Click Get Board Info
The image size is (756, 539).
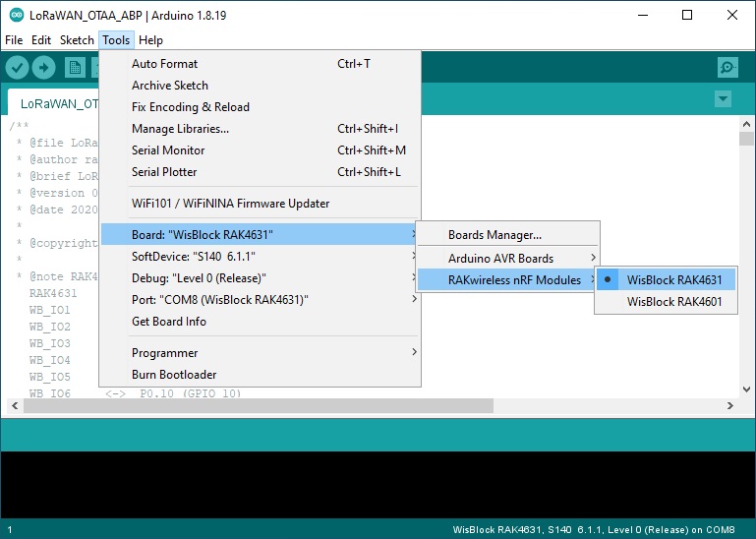[261, 322]
